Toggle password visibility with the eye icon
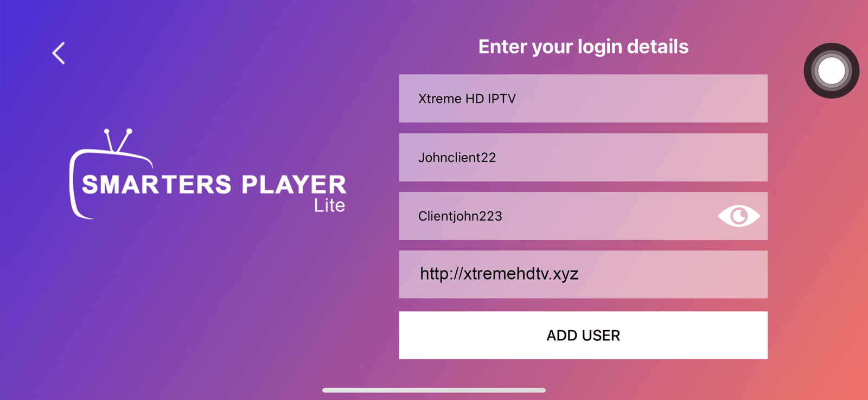Image resolution: width=868 pixels, height=400 pixels. pyautogui.click(x=738, y=216)
